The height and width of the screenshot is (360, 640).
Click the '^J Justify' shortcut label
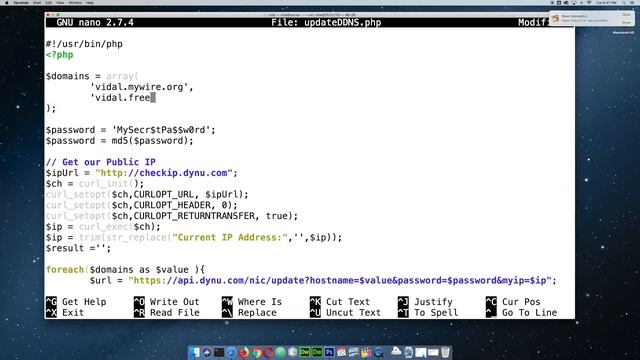tap(425, 302)
